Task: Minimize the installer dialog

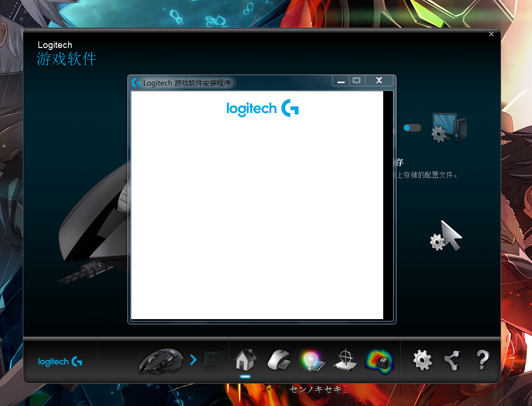Action: pyautogui.click(x=341, y=81)
